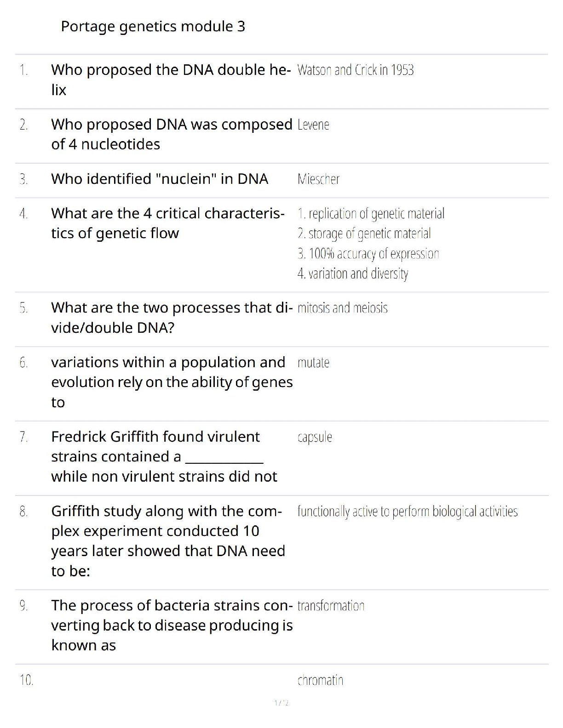Click "1. replication of genetic material" answer line
563x728 pixels.
coord(371,214)
